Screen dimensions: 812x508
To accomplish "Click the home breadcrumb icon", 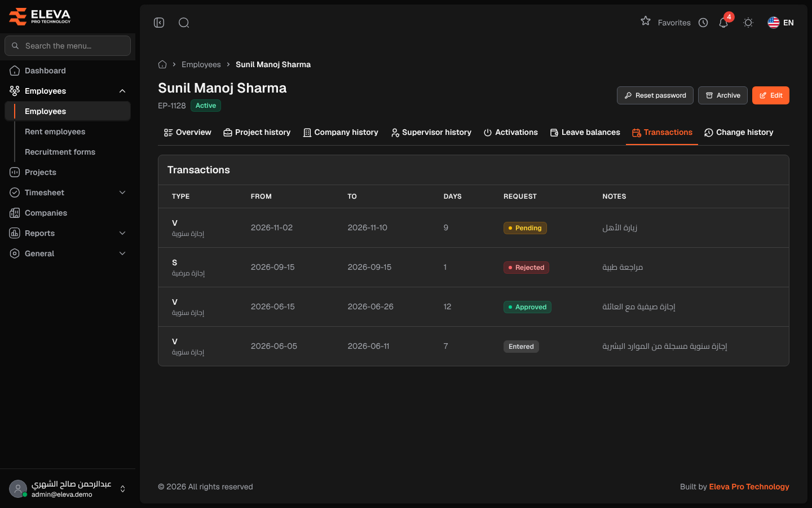I will coord(162,64).
